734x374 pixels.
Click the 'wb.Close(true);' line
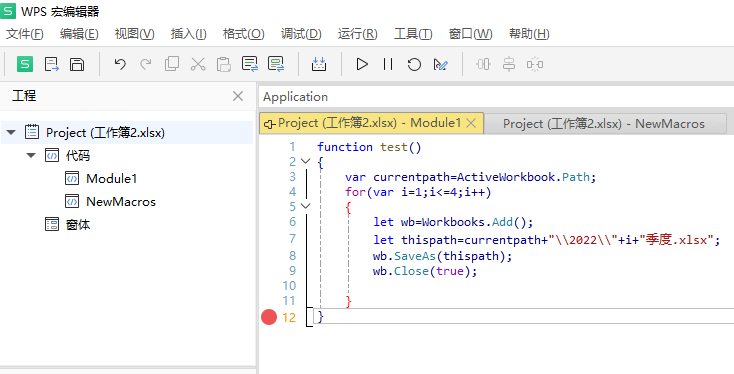[x=425, y=271]
